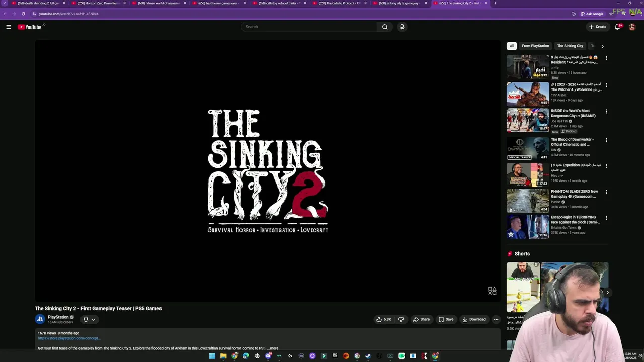Open PlayStation channel name link

(x=58, y=317)
